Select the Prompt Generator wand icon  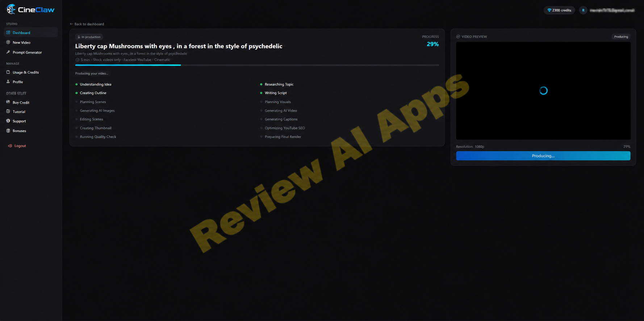8,52
